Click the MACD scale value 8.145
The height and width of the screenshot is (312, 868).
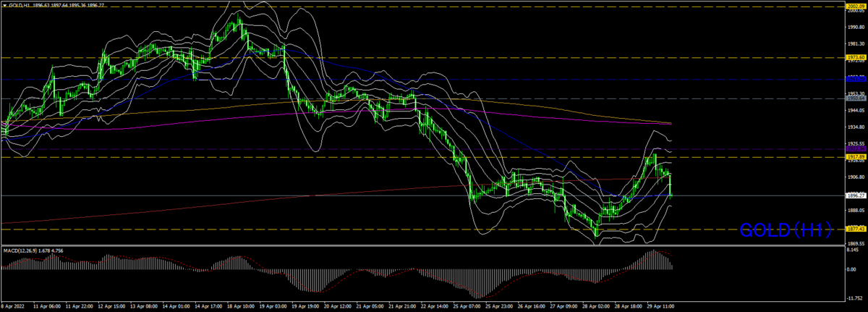click(x=854, y=250)
